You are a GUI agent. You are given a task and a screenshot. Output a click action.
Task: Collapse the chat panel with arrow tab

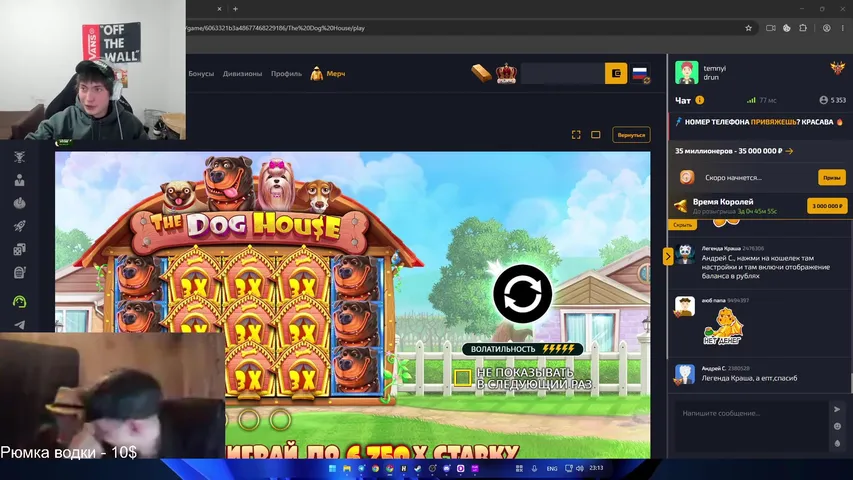tap(668, 256)
